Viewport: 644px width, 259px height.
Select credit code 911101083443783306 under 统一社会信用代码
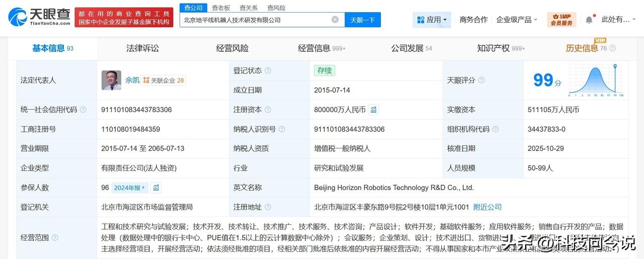(x=136, y=110)
